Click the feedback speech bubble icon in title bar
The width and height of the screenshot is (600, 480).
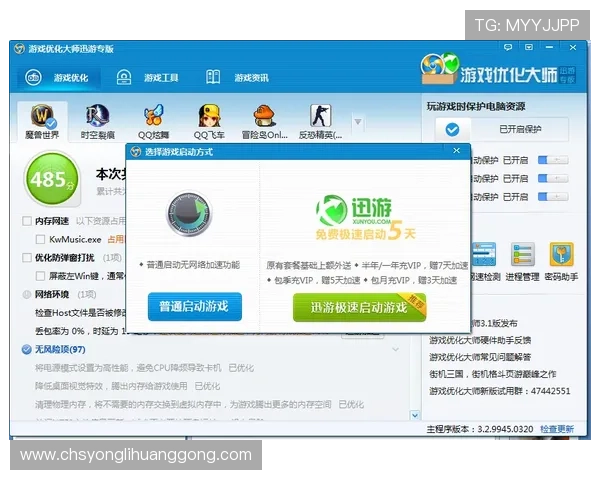508,47
